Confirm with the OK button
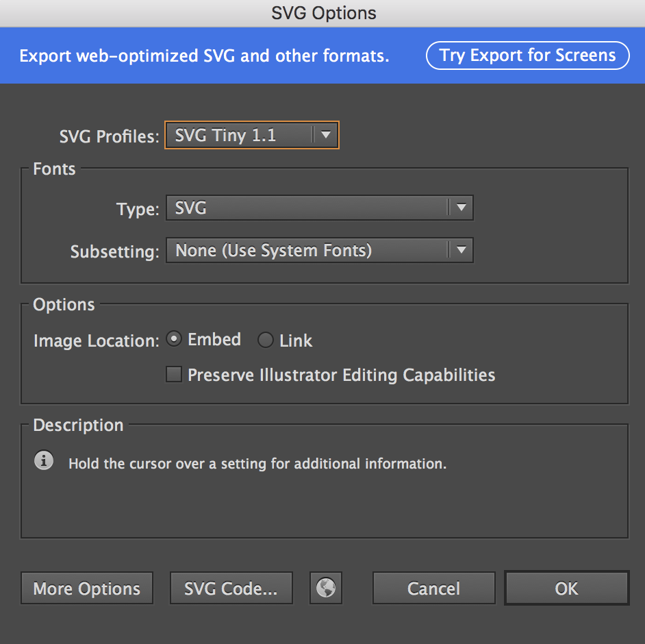 (x=566, y=588)
